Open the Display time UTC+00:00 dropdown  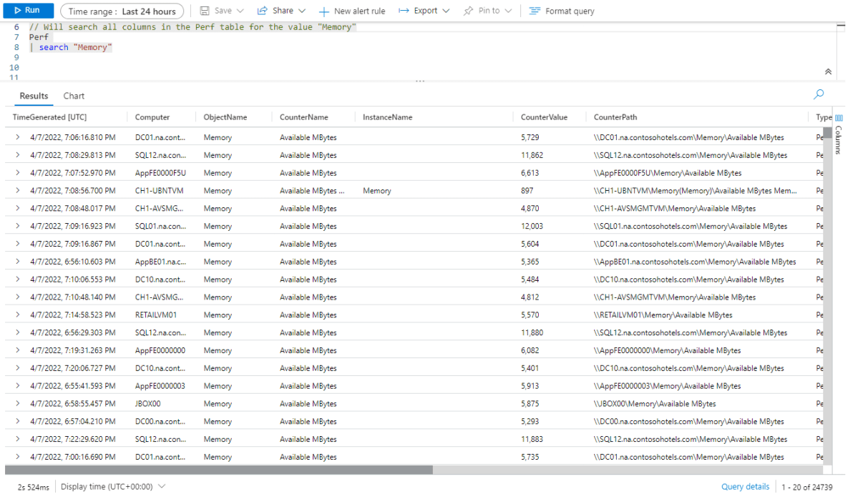pos(109,486)
